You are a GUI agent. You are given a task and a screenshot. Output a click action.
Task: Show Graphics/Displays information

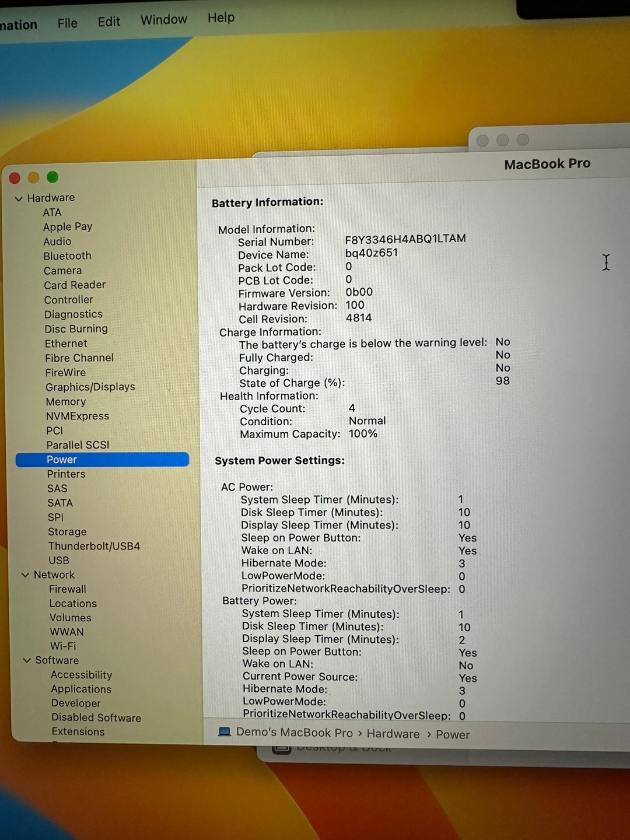90,387
